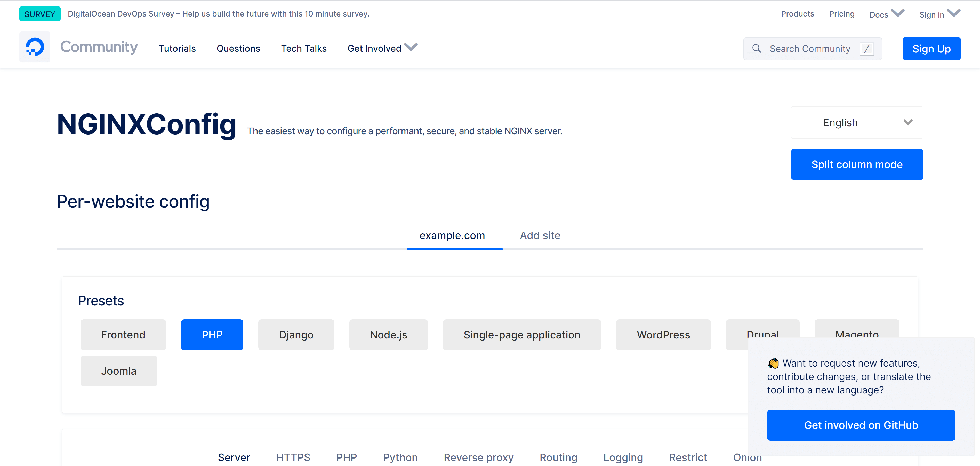The width and height of the screenshot is (980, 466).
Task: Pick the Joomla preset
Action: click(x=119, y=371)
